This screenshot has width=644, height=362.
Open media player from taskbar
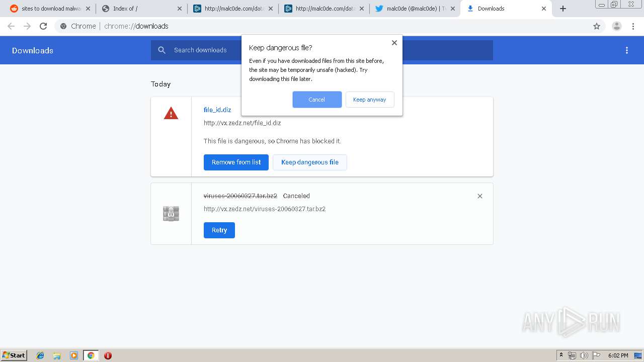coord(74,355)
